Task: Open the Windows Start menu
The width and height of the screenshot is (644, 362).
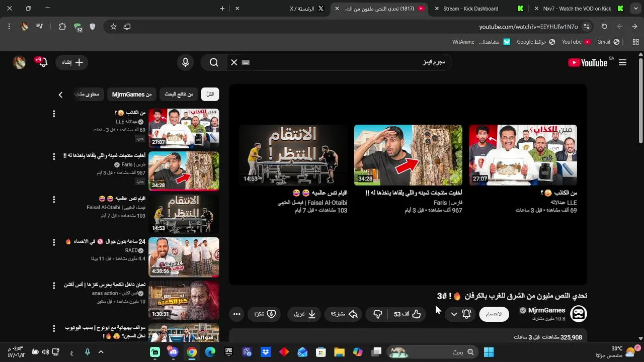Action: pos(489,352)
